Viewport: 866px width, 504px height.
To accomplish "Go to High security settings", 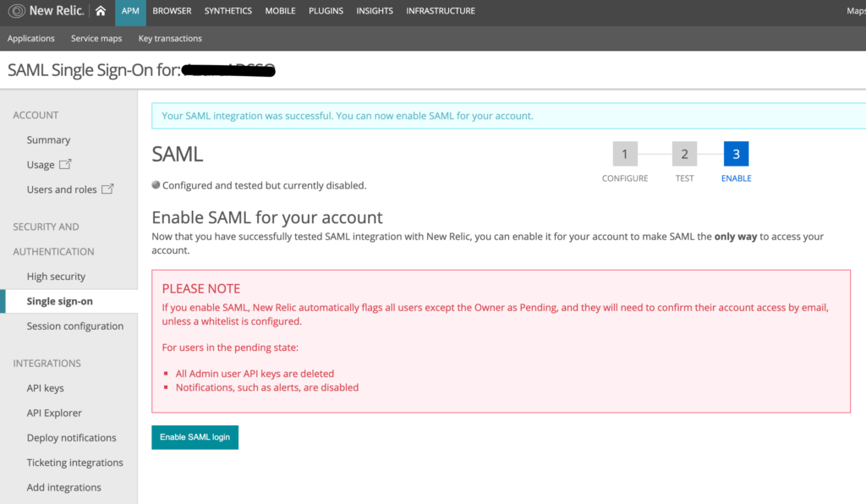I will [56, 276].
